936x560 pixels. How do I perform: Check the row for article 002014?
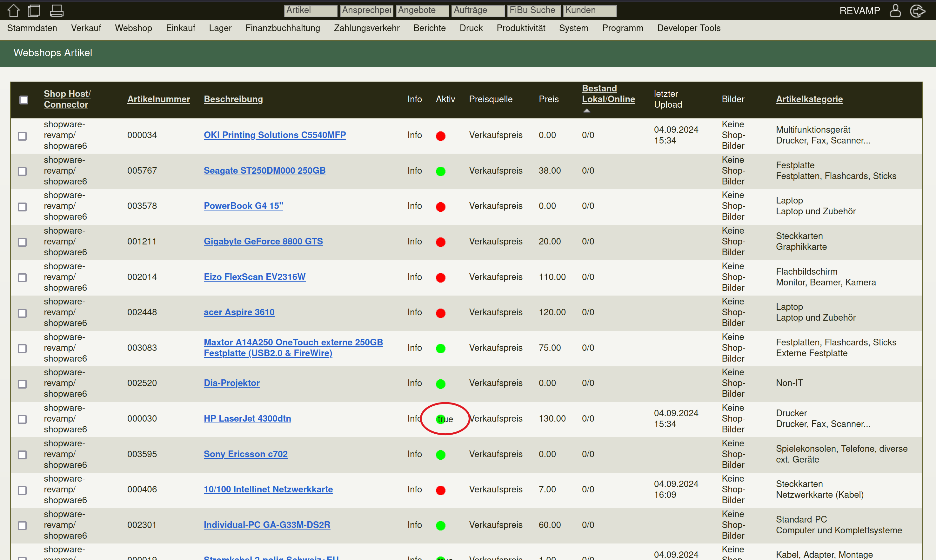pos(22,277)
